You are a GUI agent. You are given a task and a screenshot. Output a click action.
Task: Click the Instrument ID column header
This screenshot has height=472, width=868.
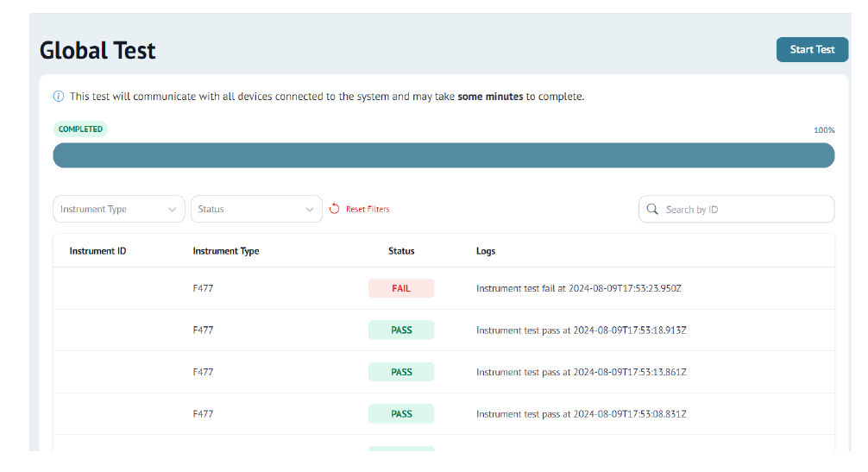(97, 251)
